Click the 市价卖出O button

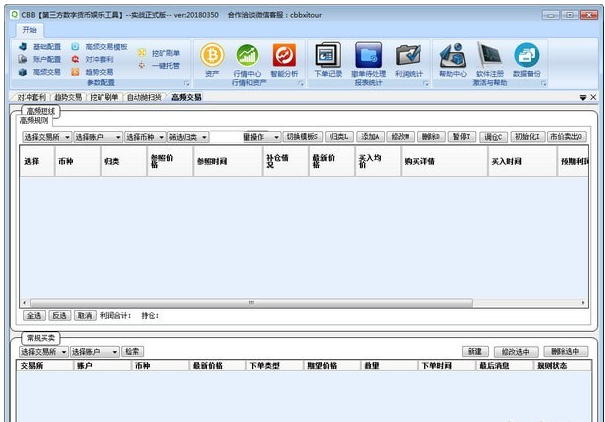pos(566,137)
